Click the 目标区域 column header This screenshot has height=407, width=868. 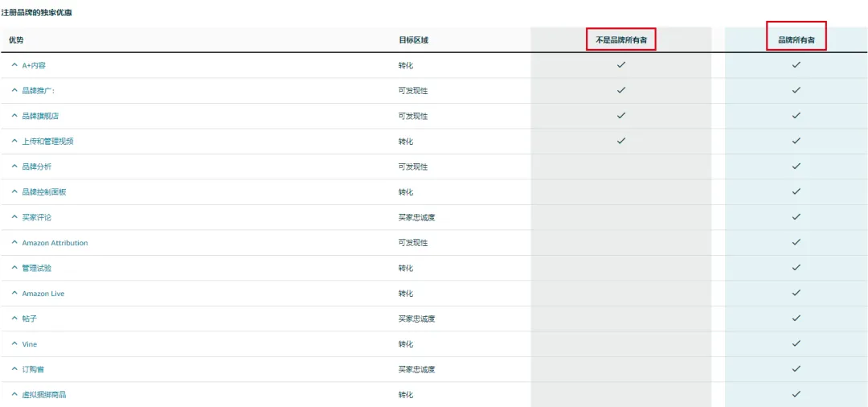414,40
